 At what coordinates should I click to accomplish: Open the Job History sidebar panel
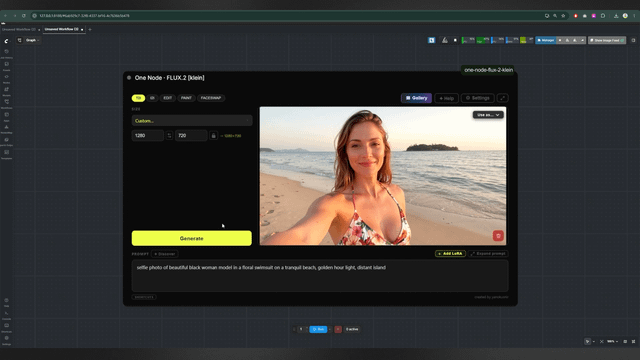click(7, 54)
